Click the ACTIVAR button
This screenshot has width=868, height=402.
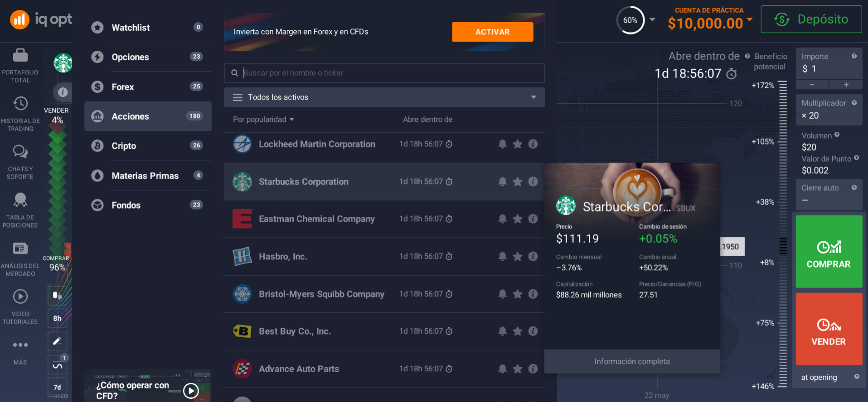[x=493, y=32]
